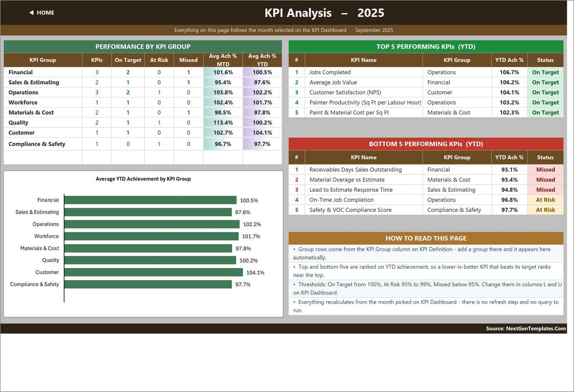Click the HOME back-arrow icon
This screenshot has width=574, height=392.
point(32,13)
